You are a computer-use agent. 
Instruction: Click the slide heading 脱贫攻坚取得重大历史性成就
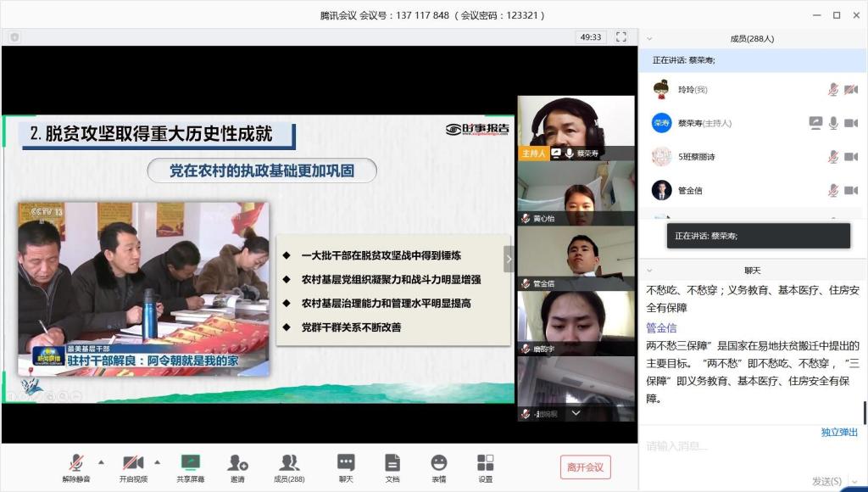tap(159, 133)
